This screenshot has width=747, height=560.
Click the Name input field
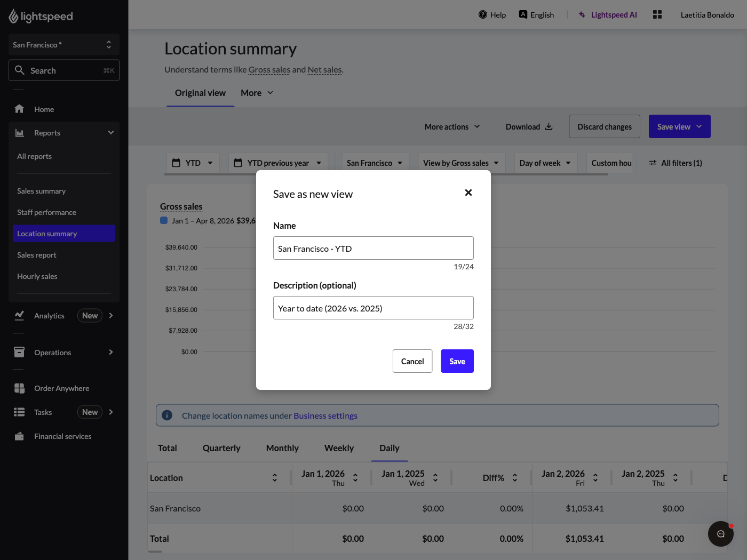point(373,249)
